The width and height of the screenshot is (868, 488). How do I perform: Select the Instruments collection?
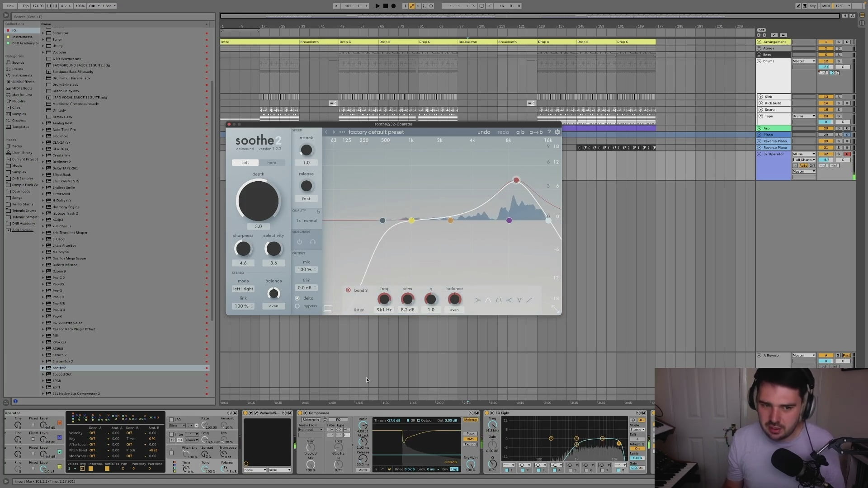22,37
